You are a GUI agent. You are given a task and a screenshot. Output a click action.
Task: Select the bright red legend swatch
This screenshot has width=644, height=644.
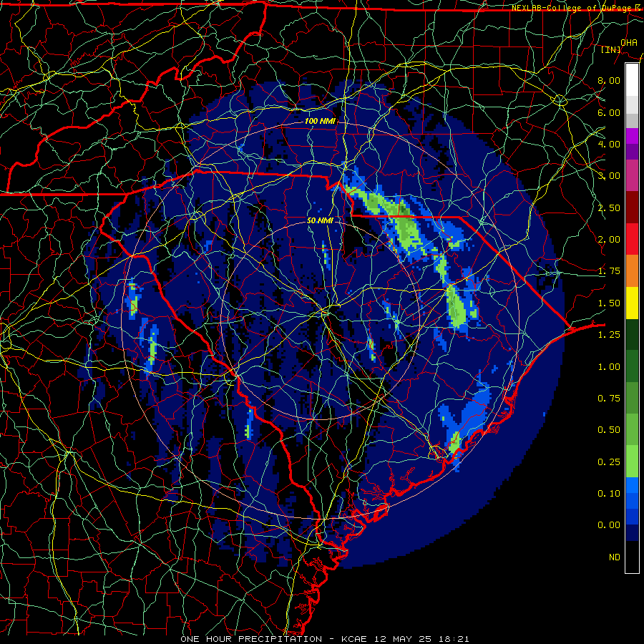point(632,240)
